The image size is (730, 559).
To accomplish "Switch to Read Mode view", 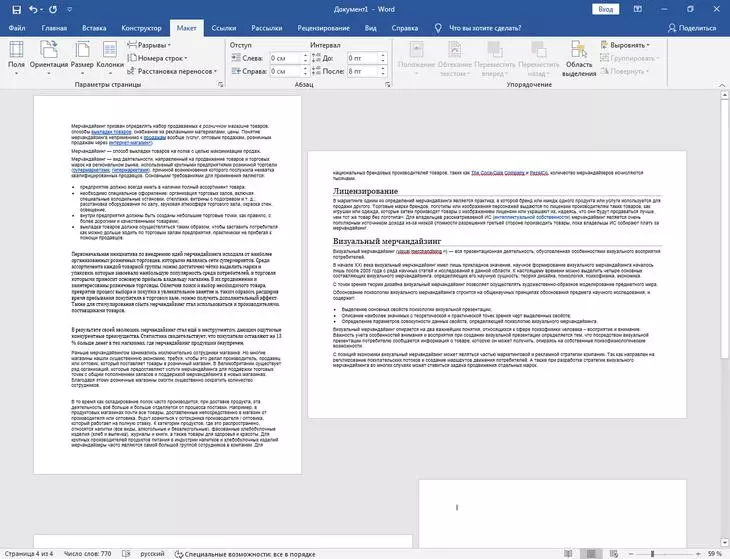I will click(568, 554).
